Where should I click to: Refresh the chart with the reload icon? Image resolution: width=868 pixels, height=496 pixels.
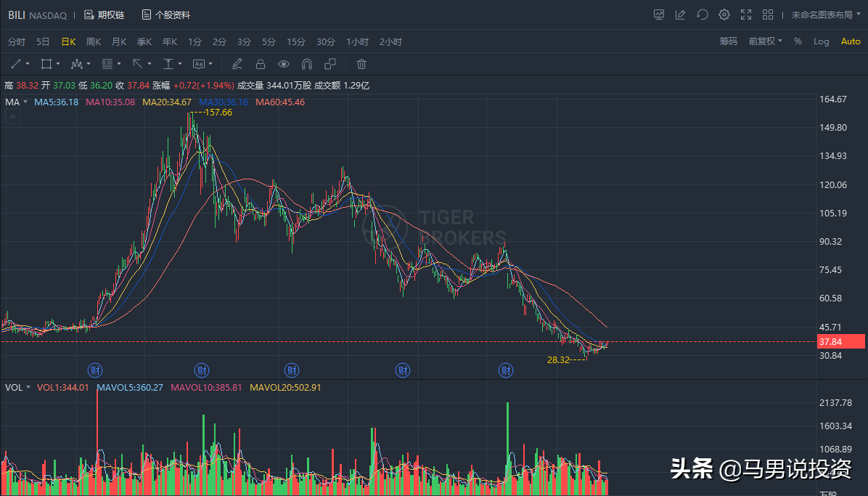pos(703,15)
